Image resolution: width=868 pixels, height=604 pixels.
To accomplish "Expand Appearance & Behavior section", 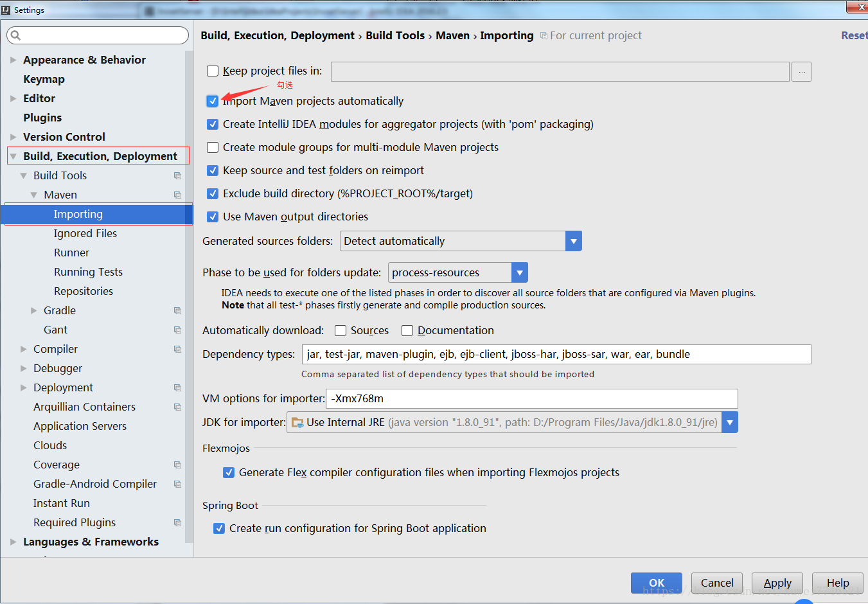I will pyautogui.click(x=13, y=60).
